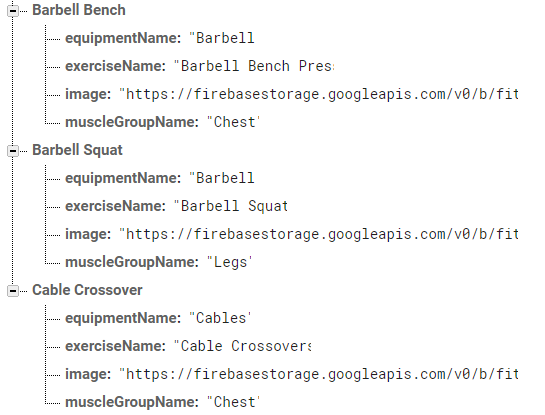545x415 pixels.
Task: Edit the "Cable Crossovers" exerciseName value
Action: 242,346
